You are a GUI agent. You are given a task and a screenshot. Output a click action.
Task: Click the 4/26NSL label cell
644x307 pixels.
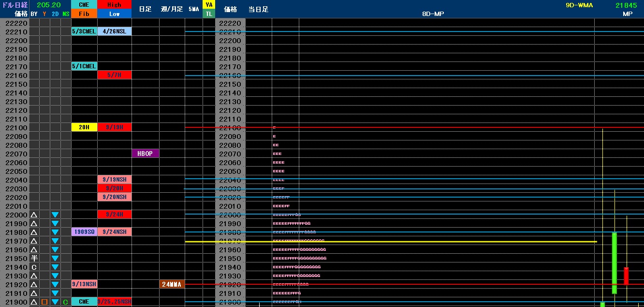(114, 31)
